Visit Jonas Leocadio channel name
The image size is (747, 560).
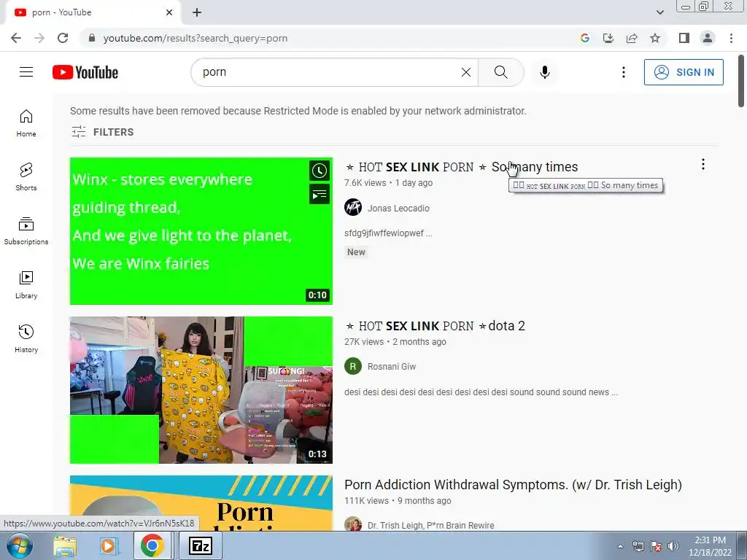tap(398, 208)
